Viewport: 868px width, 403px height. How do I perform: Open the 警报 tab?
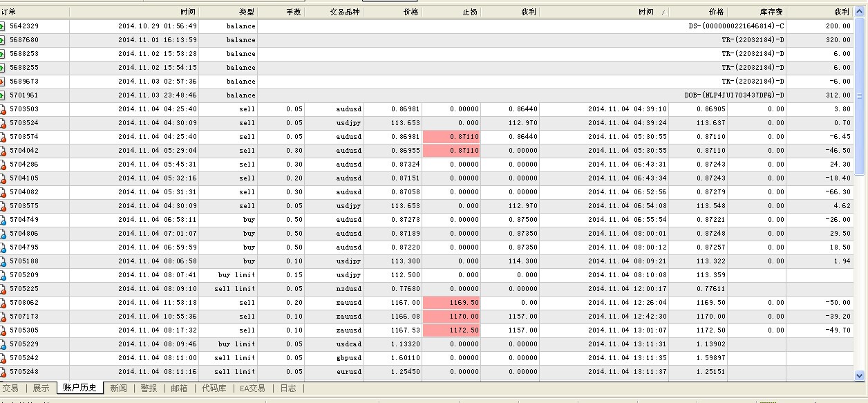point(149,388)
